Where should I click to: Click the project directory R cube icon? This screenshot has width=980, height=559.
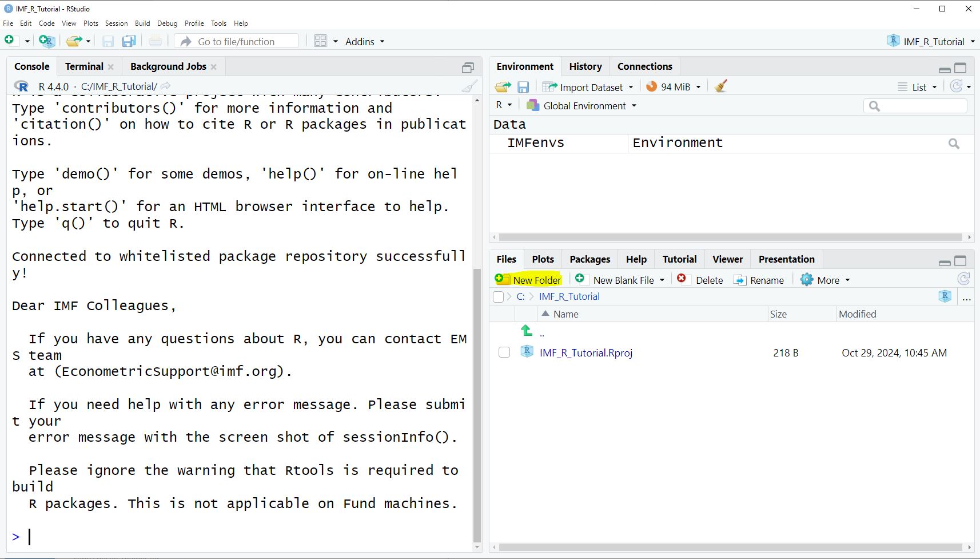(x=945, y=296)
